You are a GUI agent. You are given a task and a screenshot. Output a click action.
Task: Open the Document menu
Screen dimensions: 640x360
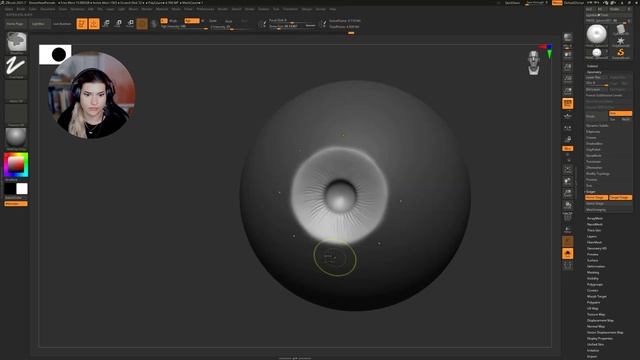(x=47, y=9)
